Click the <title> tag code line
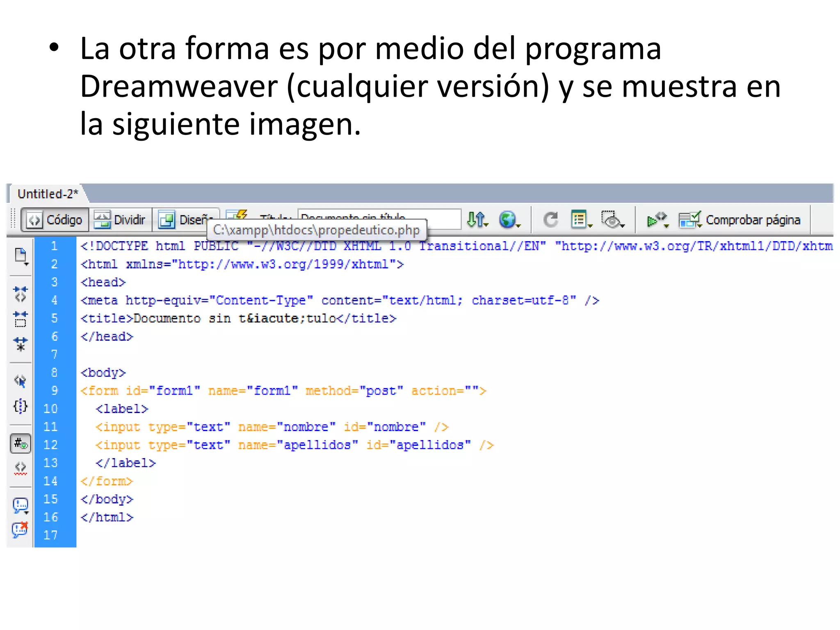Screen dimensions: 840x630 [x=238, y=318]
